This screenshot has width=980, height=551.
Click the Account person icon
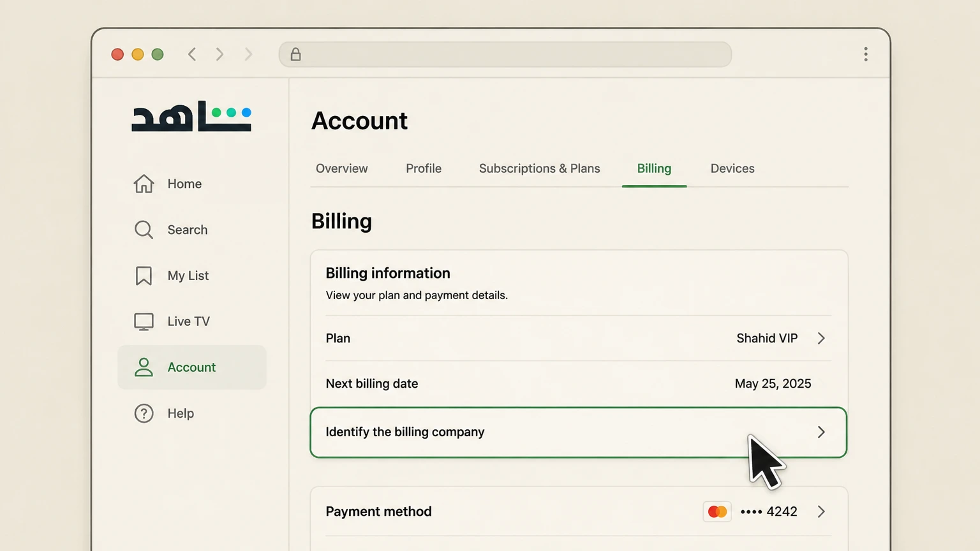[144, 367]
